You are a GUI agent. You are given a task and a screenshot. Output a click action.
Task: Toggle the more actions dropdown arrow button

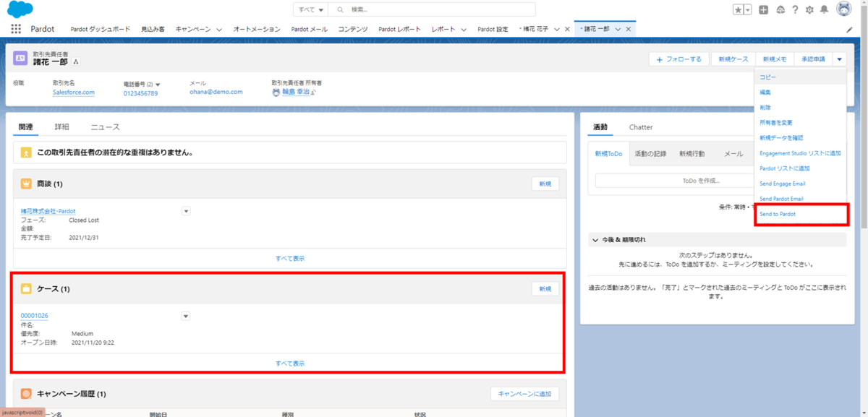[x=839, y=59]
